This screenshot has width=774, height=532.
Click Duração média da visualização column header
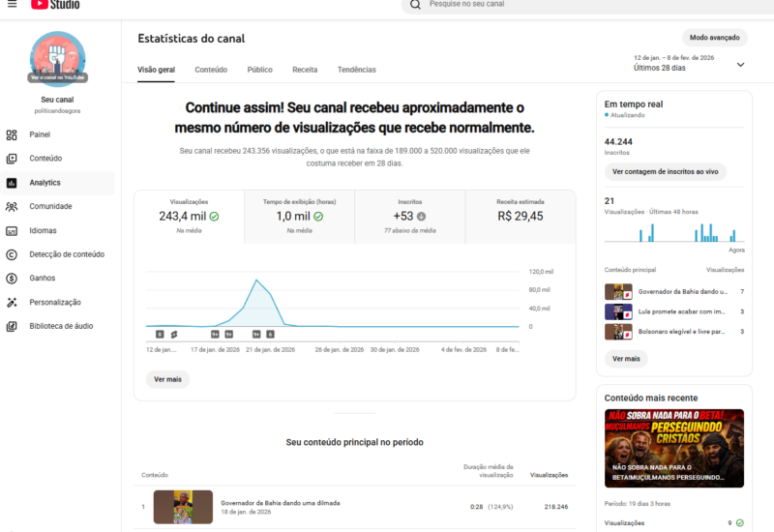tap(489, 471)
